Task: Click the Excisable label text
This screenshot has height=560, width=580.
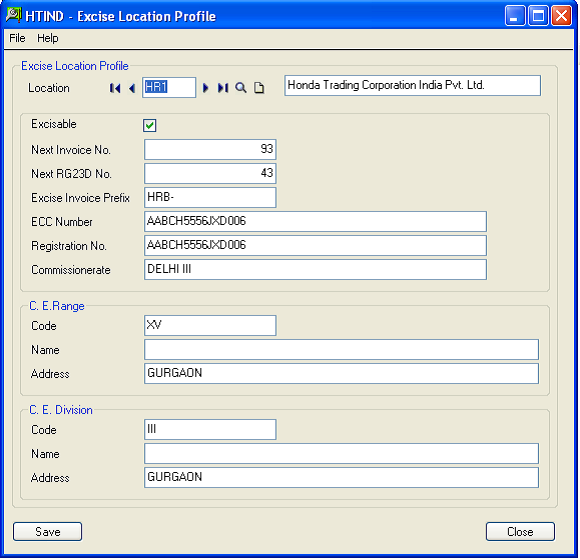Action: (54, 124)
